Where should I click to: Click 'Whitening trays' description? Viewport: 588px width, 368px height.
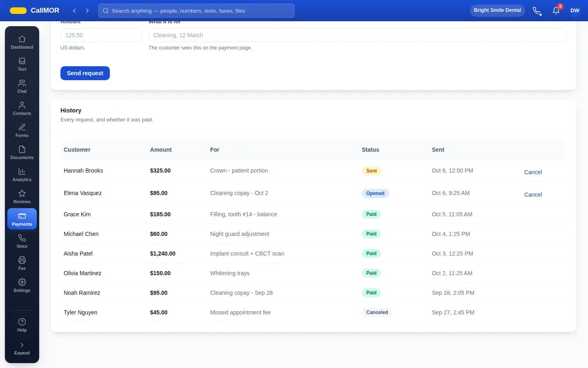pyautogui.click(x=230, y=273)
